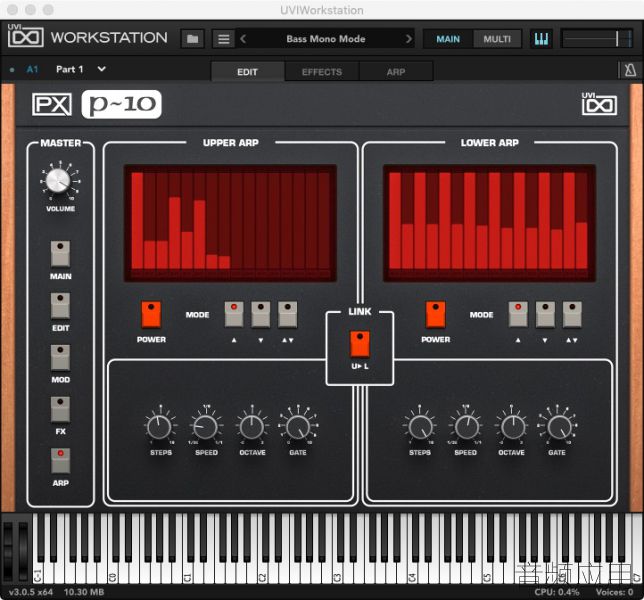Select the EDIT page switch
The height and width of the screenshot is (600, 644).
click(x=60, y=306)
